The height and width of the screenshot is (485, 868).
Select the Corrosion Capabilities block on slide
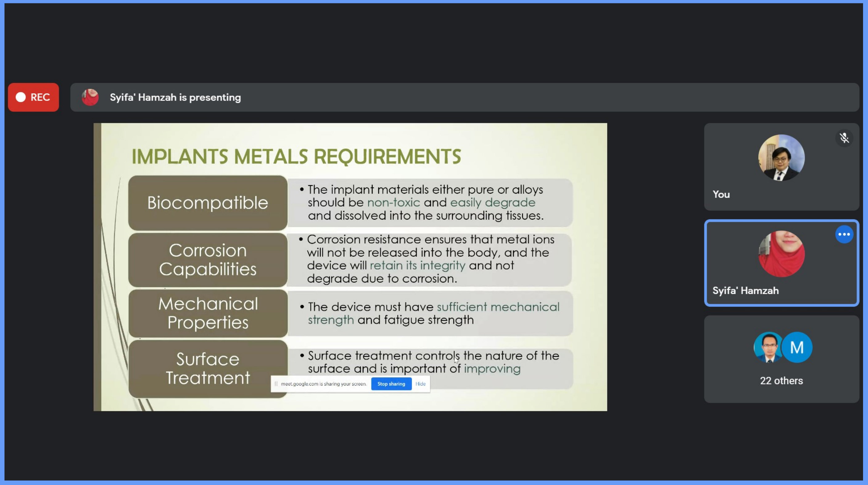208,259
